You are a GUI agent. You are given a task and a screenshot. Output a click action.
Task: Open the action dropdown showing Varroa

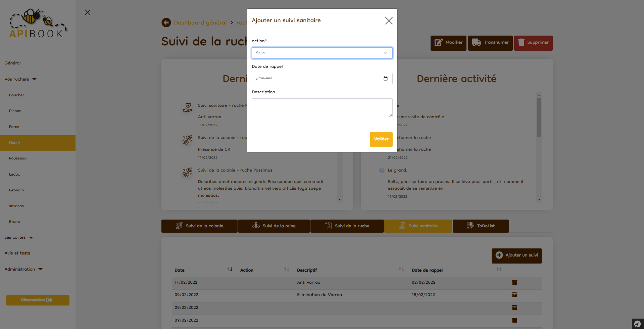pos(322,53)
